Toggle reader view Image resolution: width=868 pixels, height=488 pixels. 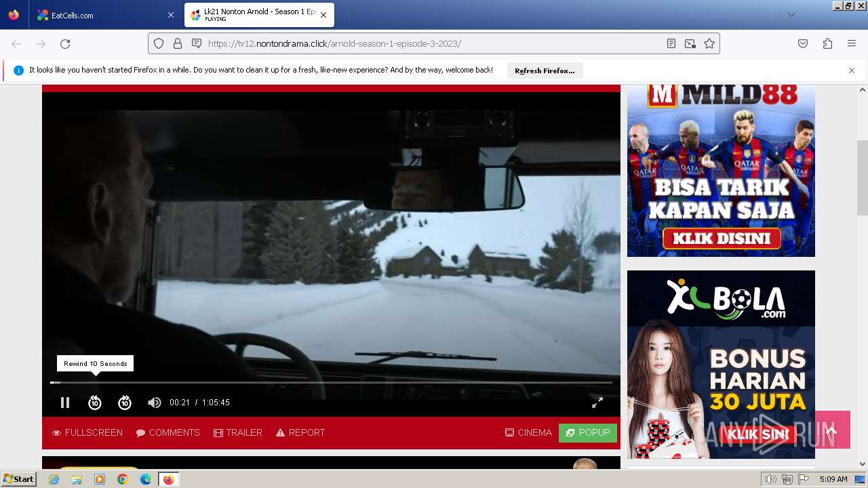tap(671, 43)
